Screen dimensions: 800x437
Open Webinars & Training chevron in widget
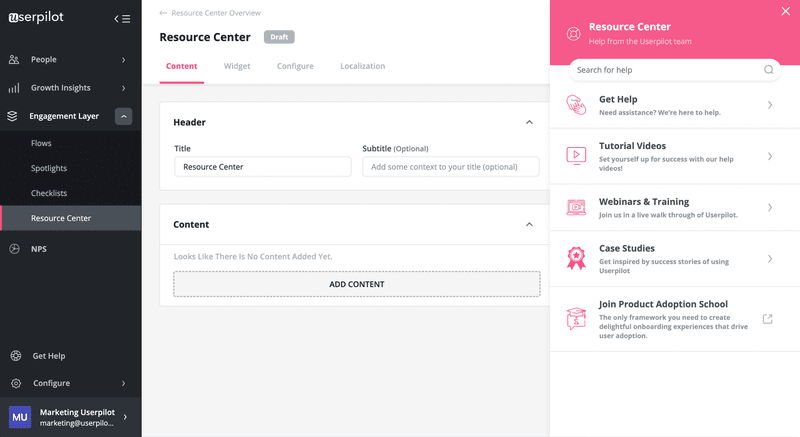pyautogui.click(x=770, y=208)
